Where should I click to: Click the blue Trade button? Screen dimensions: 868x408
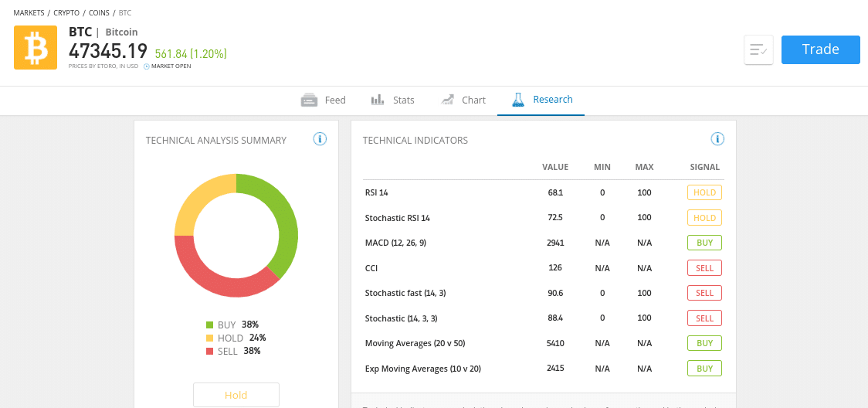(x=820, y=49)
